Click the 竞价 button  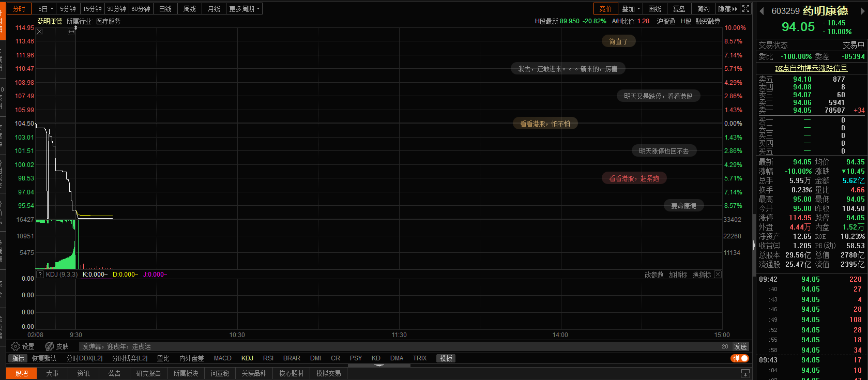click(x=606, y=9)
